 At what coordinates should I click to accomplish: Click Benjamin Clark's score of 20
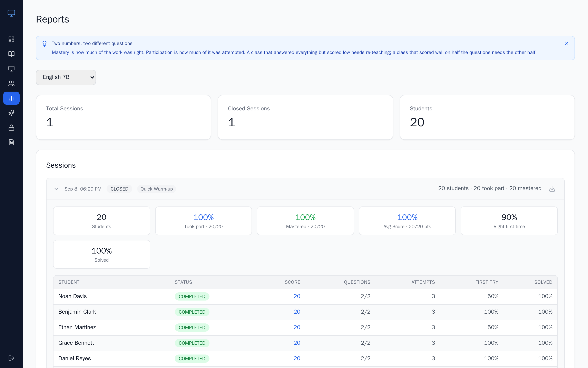297,312
